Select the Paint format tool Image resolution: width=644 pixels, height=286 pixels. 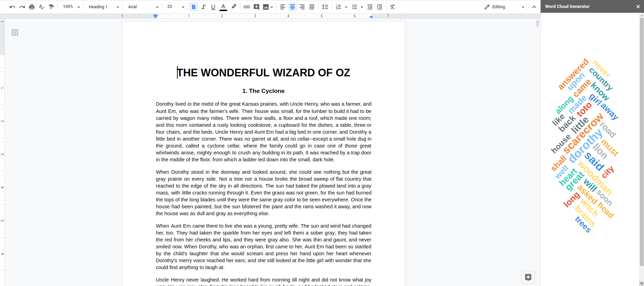point(51,7)
